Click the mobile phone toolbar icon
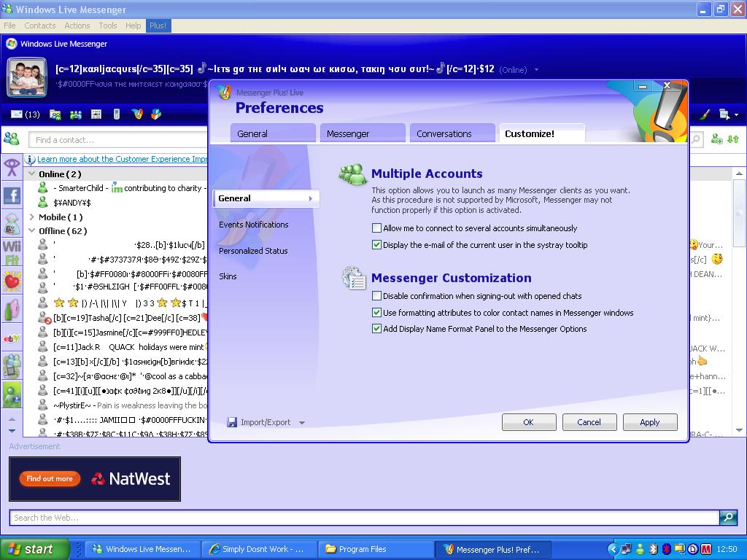The height and width of the screenshot is (560, 747). [116, 114]
